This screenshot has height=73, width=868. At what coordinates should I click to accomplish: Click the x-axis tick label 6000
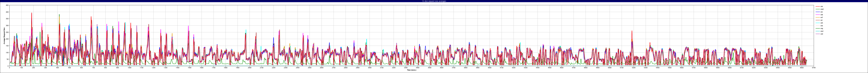click(730, 68)
